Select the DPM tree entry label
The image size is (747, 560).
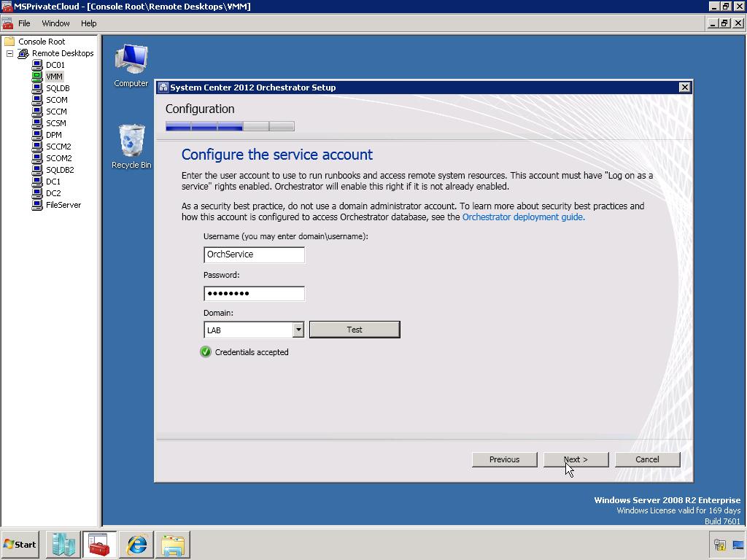coord(54,135)
